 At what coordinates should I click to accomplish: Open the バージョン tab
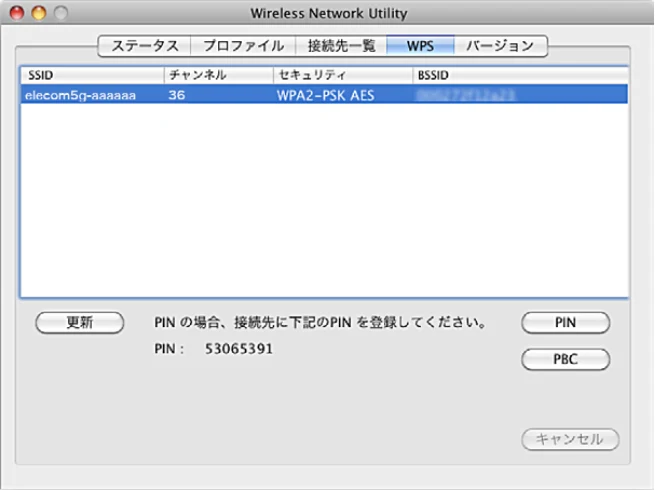500,46
